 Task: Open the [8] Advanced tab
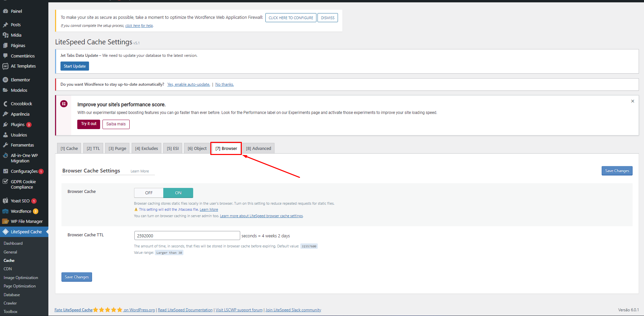(x=258, y=148)
